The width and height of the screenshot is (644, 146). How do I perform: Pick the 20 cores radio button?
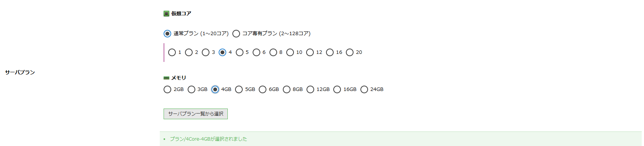tap(350, 52)
